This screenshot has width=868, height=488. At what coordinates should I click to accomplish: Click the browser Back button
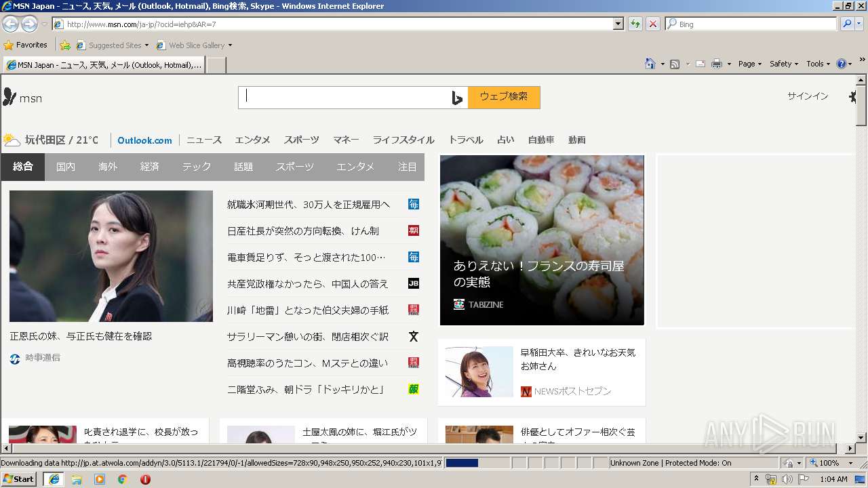pos(10,24)
